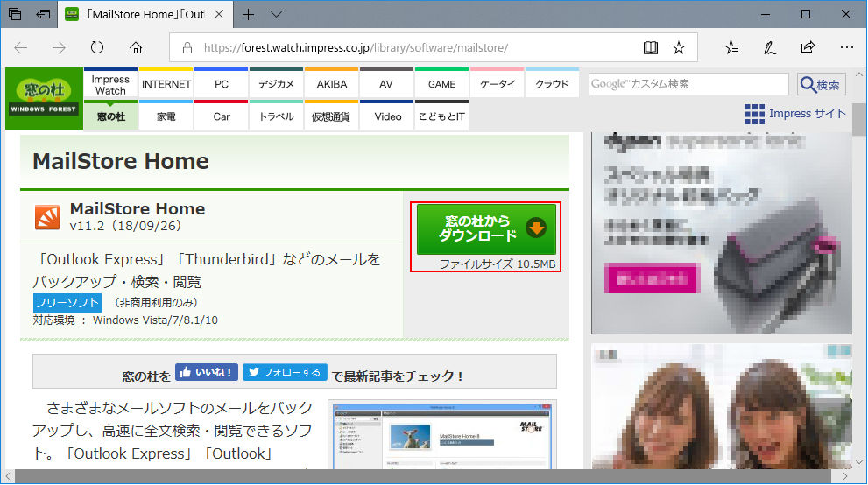Open Settings and more ellipsis menu
Image resolution: width=868 pixels, height=485 pixels.
tap(846, 47)
